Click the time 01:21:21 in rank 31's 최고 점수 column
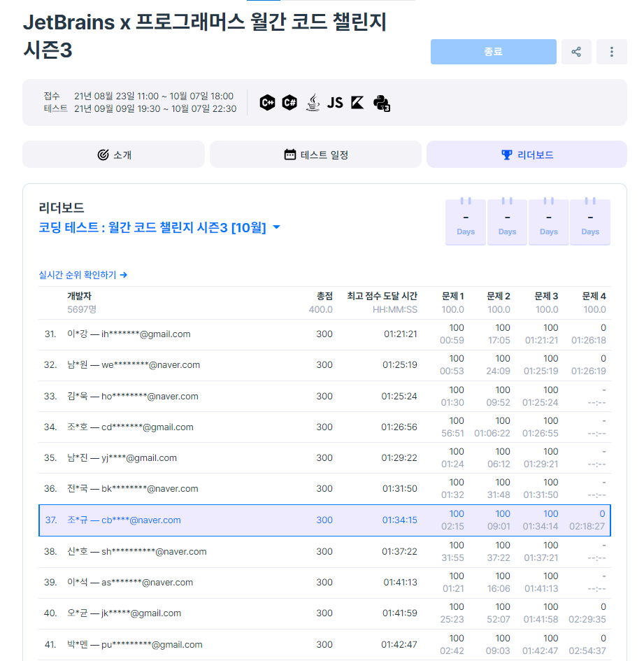This screenshot has width=644, height=661. [401, 334]
